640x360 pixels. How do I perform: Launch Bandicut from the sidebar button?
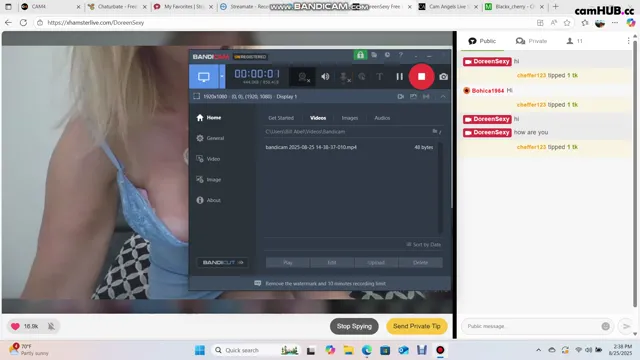tap(223, 262)
